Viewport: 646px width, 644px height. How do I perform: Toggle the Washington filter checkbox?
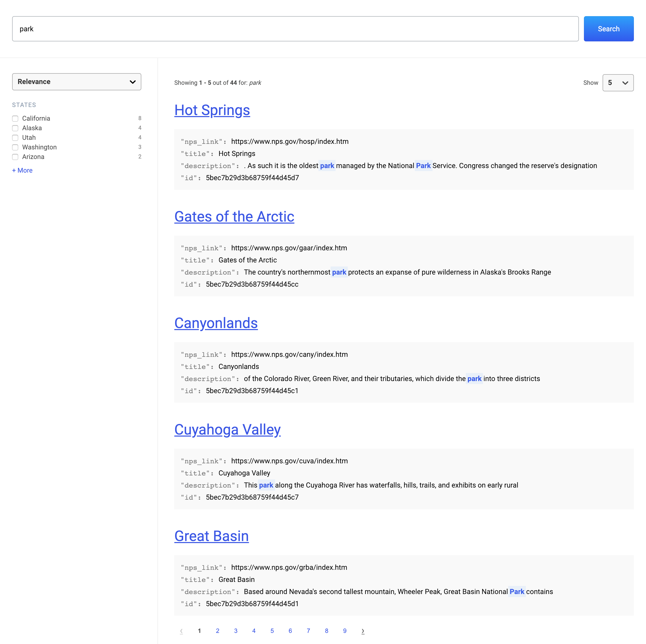(15, 147)
